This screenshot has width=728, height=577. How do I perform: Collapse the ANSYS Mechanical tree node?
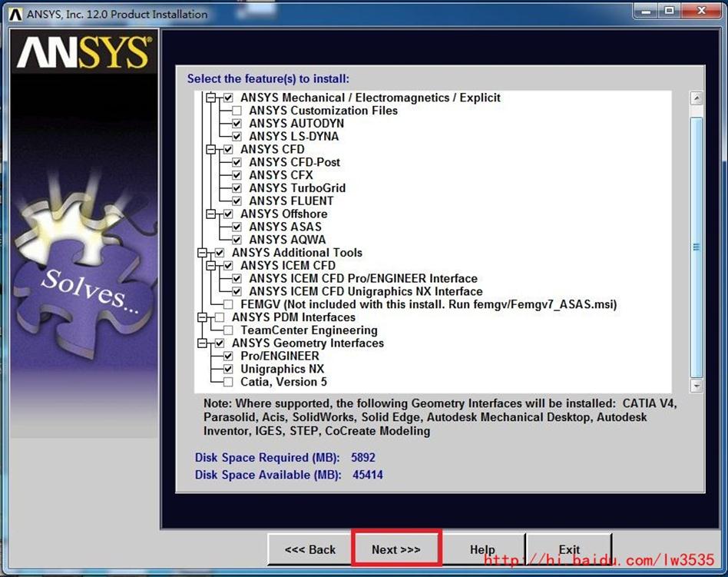pyautogui.click(x=210, y=98)
